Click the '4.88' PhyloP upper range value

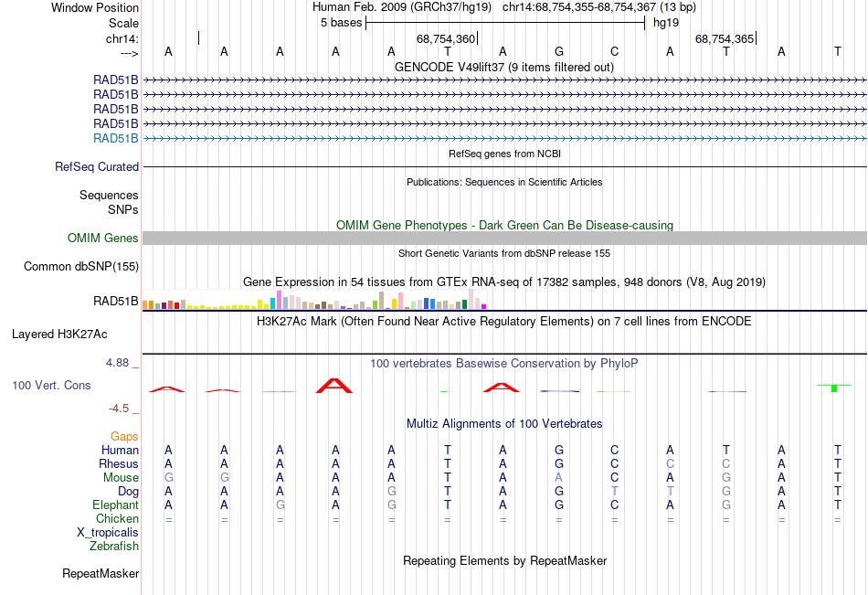coord(117,363)
